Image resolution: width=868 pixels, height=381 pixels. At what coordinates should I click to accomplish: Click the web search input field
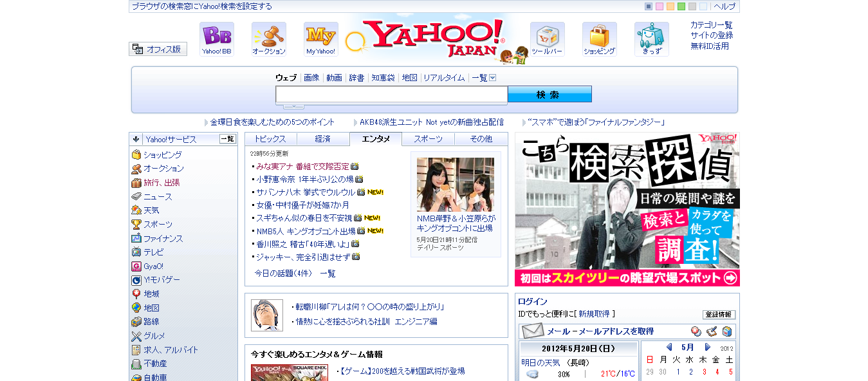pos(392,95)
